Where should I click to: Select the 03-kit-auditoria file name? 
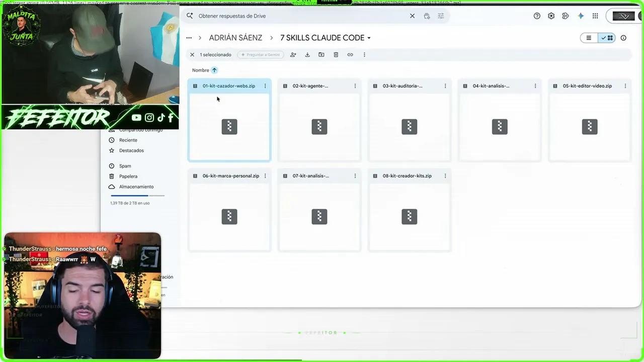403,86
